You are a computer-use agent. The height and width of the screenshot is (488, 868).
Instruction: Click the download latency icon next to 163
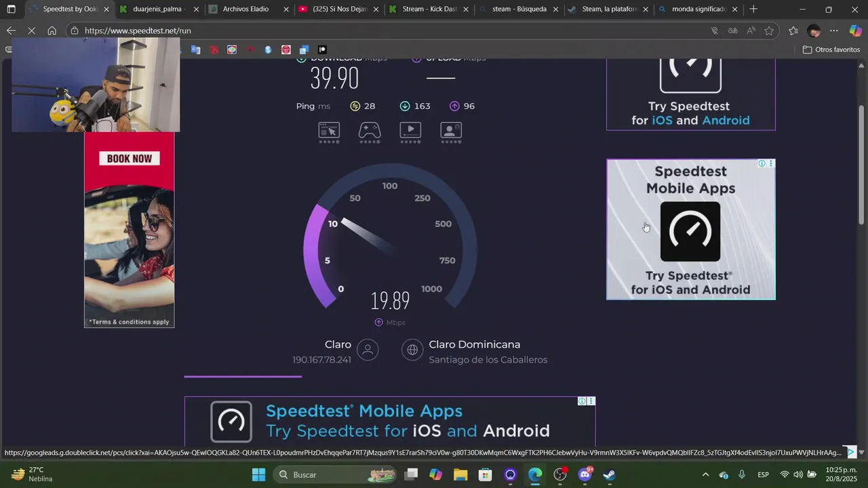click(405, 106)
